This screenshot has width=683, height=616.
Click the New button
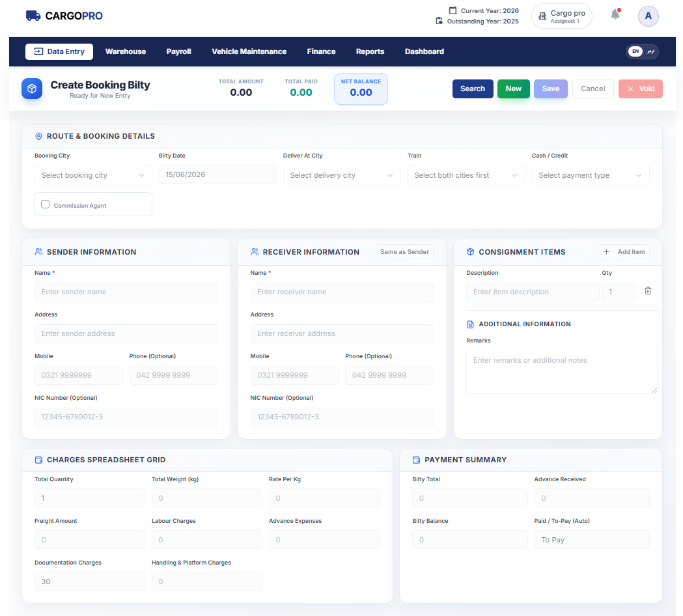click(514, 89)
